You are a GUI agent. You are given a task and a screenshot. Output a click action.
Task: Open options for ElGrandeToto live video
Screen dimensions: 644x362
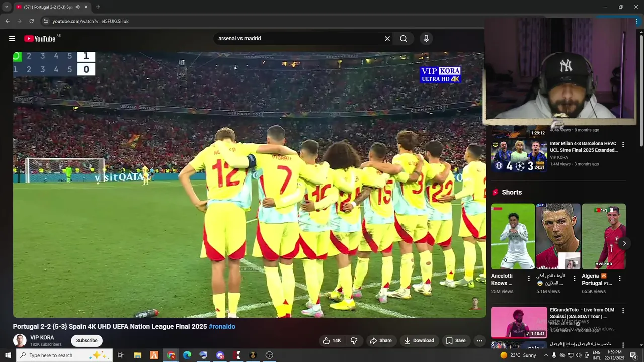(x=623, y=311)
